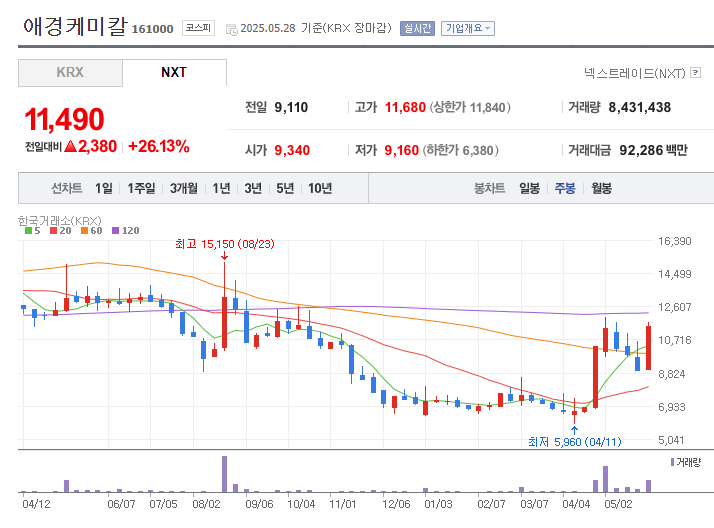Click the current price 11,490
This screenshot has width=714, height=528.
(x=64, y=119)
